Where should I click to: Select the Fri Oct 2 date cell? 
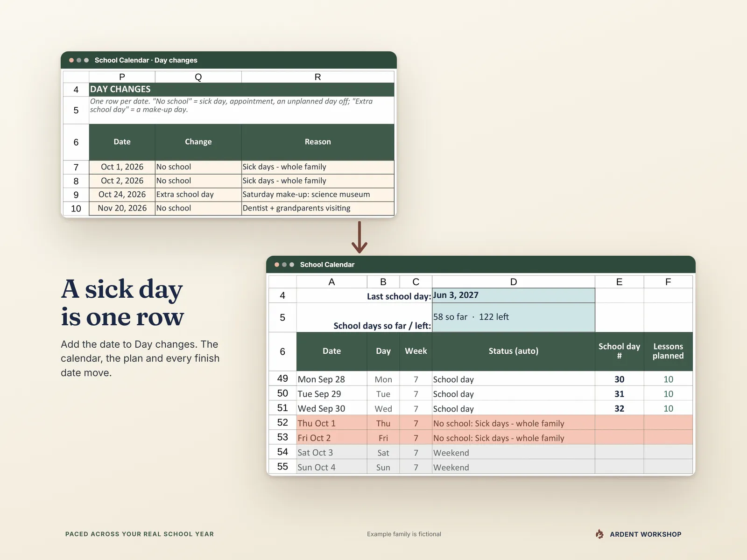(331, 438)
